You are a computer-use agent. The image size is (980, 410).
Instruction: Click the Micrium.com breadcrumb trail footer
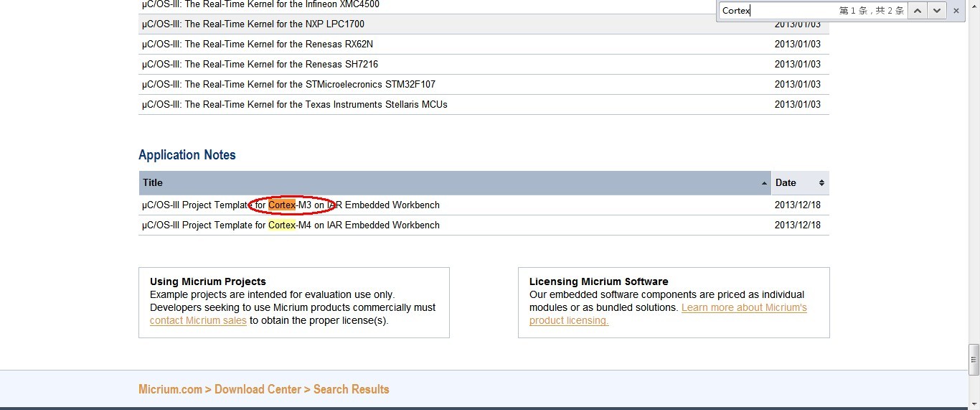(x=264, y=389)
